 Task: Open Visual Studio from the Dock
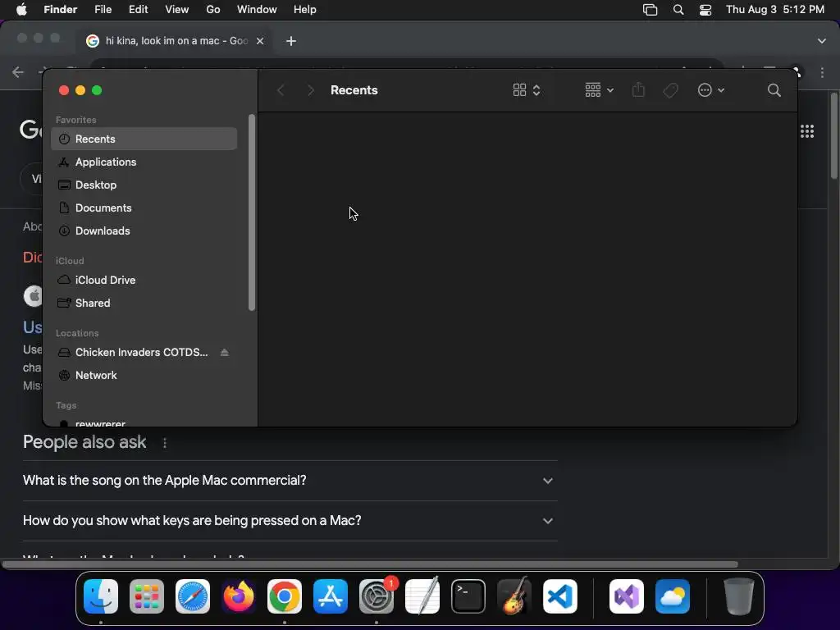click(627, 596)
